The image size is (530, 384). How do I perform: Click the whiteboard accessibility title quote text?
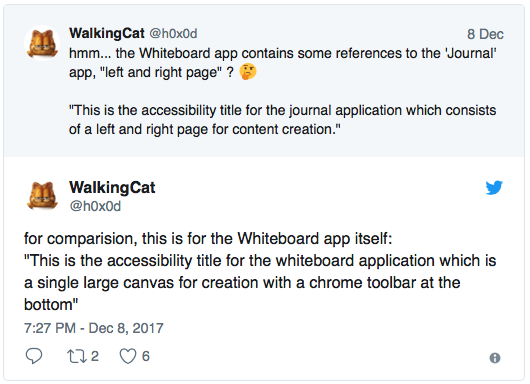260,283
